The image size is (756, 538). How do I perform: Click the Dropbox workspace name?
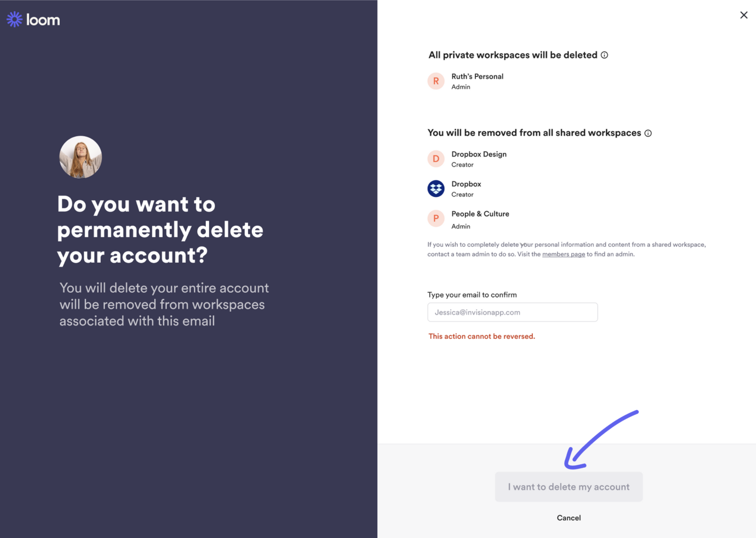pos(466,184)
